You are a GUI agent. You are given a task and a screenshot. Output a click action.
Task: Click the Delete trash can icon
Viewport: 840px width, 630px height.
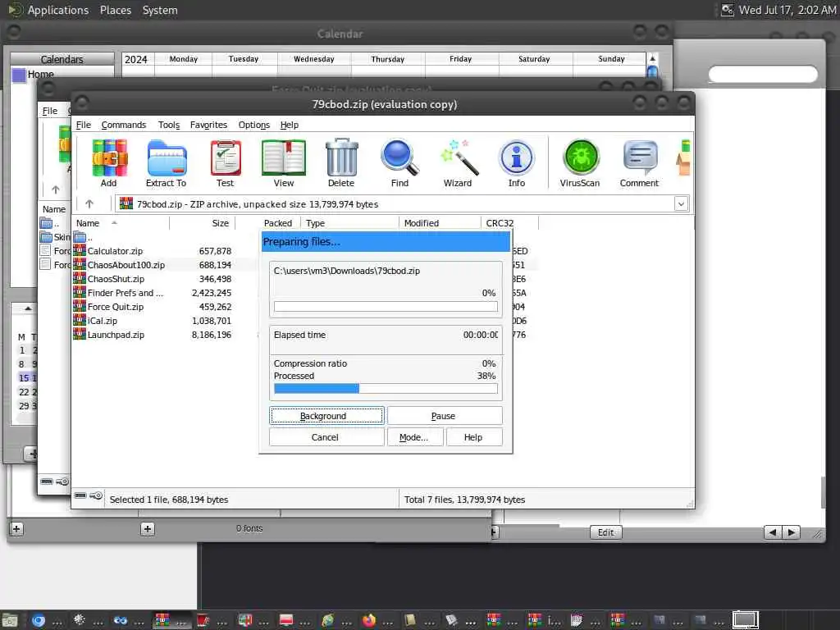coord(342,157)
